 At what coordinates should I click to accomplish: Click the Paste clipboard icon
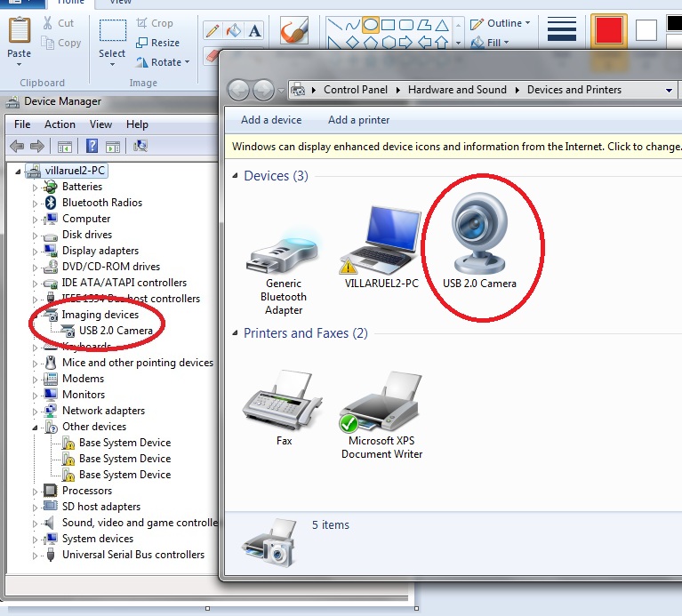(x=20, y=30)
